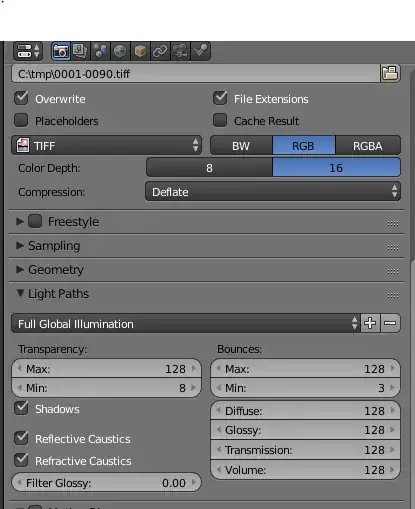Expand the Sampling panel
The height and width of the screenshot is (509, 415).
click(20, 246)
